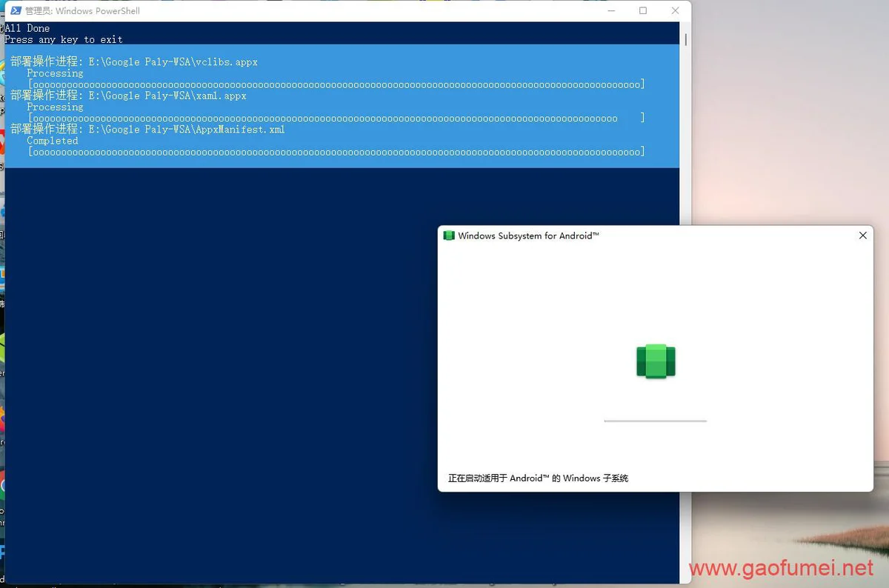This screenshot has height=588, width=889.
Task: Click the "正在启动适用于 Android™ 的 Windows 子系统" status text
Action: pos(538,478)
